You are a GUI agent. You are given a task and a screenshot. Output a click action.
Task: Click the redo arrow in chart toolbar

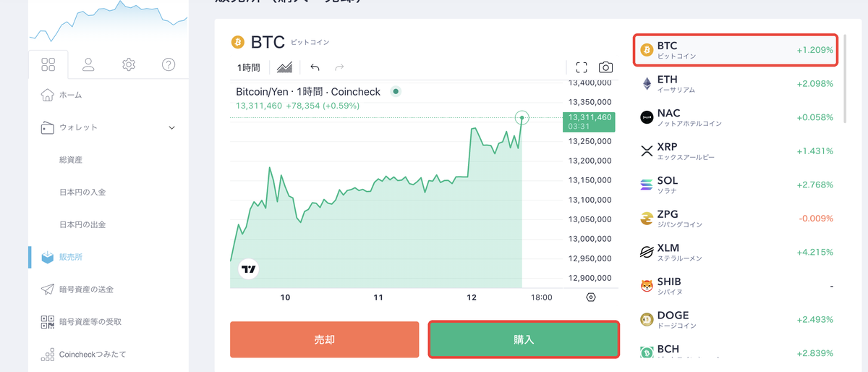pos(339,67)
